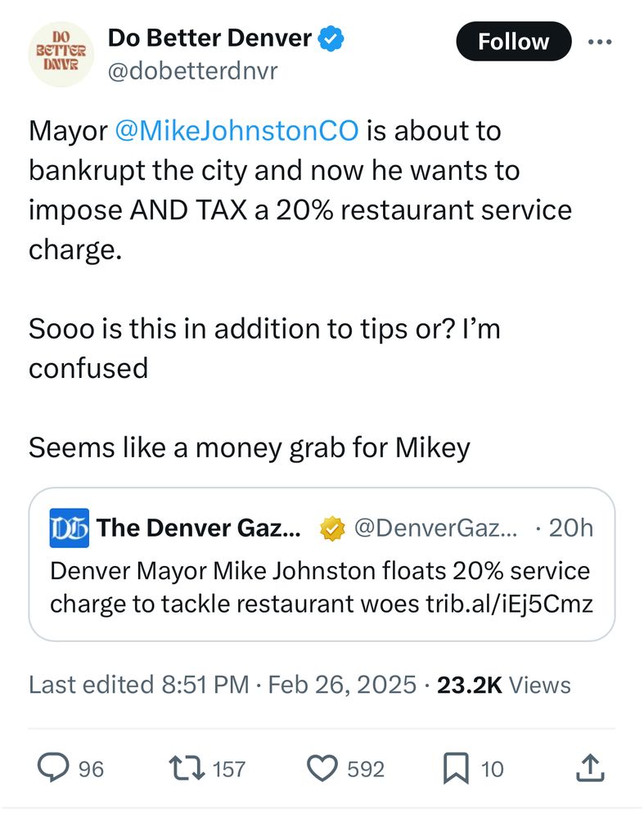Image resolution: width=644 pixels, height=818 pixels.
Task: Click the blue verified badge
Action: point(331,38)
